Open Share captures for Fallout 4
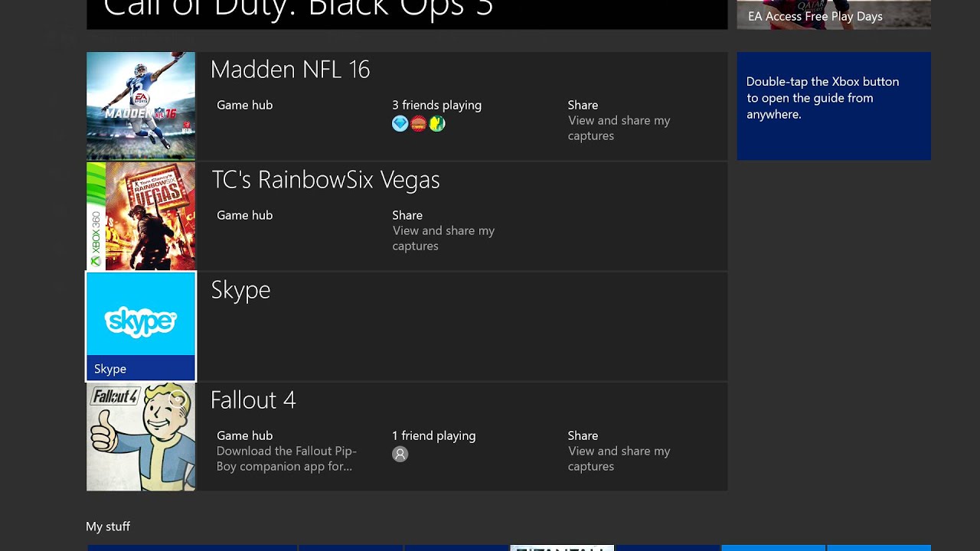980x551 pixels. (x=619, y=451)
